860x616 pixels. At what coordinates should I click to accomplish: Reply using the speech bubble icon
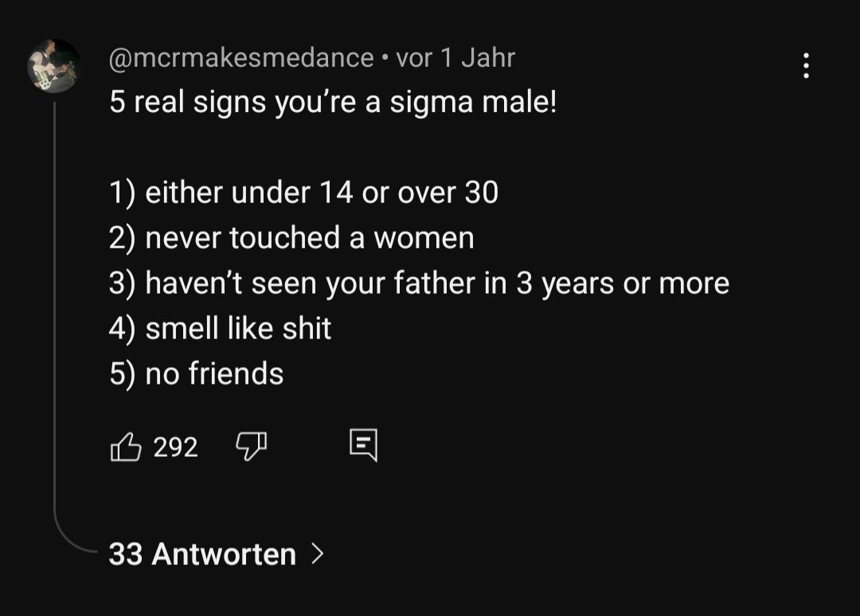363,446
